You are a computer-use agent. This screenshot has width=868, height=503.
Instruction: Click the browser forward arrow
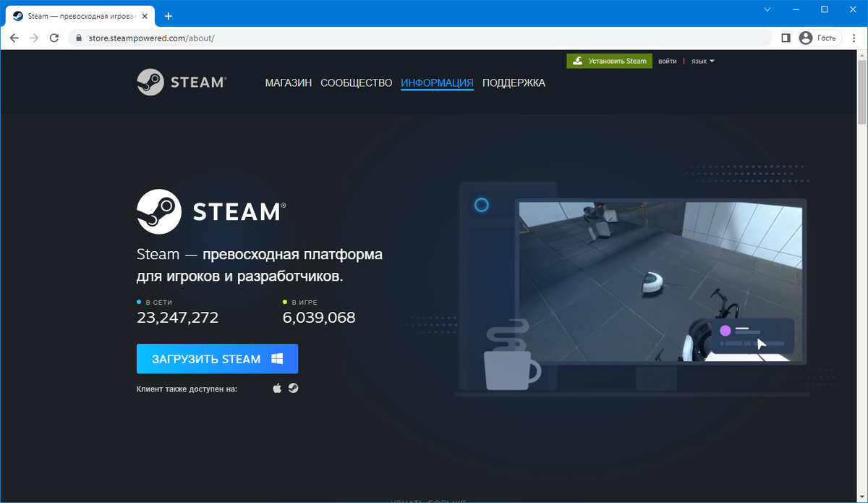point(34,38)
